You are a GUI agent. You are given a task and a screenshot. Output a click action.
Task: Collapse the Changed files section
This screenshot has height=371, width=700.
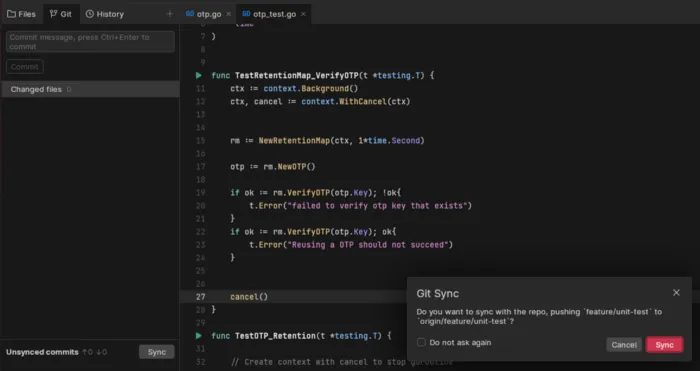coord(90,89)
